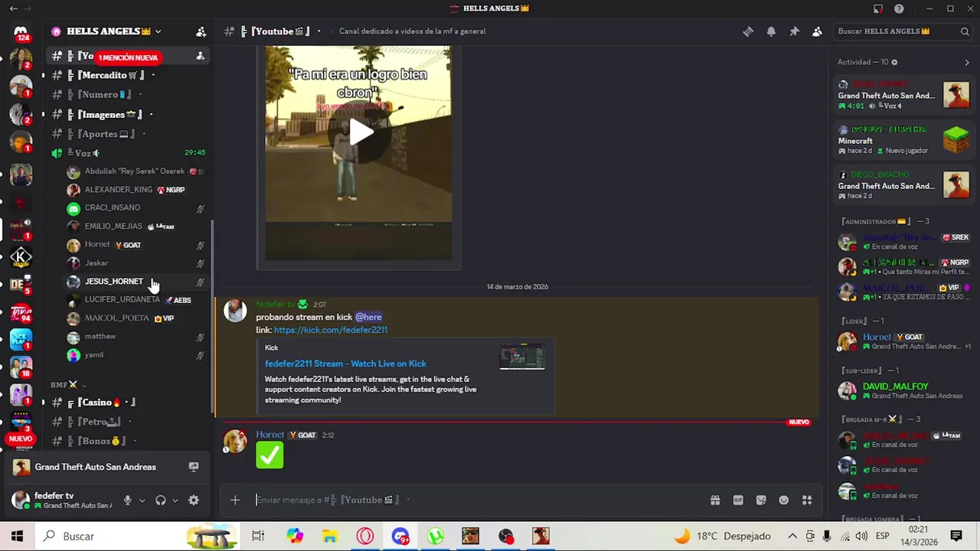Open the inbox icon in title bar
The height and width of the screenshot is (551, 980).
pyautogui.click(x=878, y=8)
